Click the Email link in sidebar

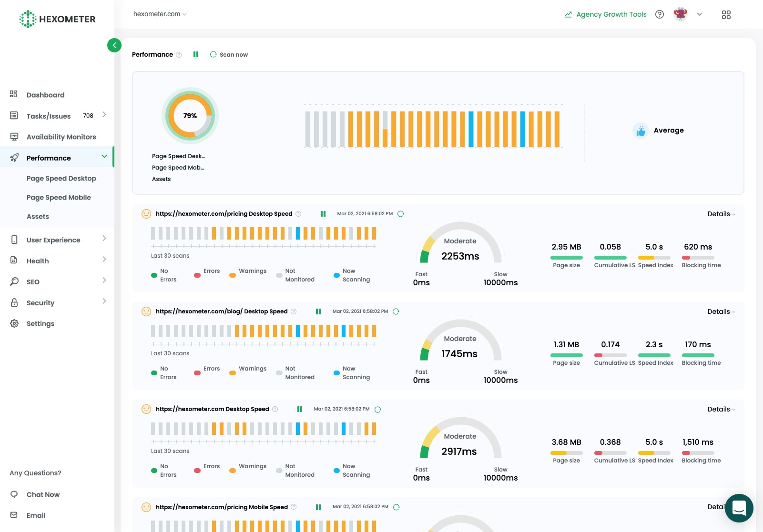coord(36,515)
